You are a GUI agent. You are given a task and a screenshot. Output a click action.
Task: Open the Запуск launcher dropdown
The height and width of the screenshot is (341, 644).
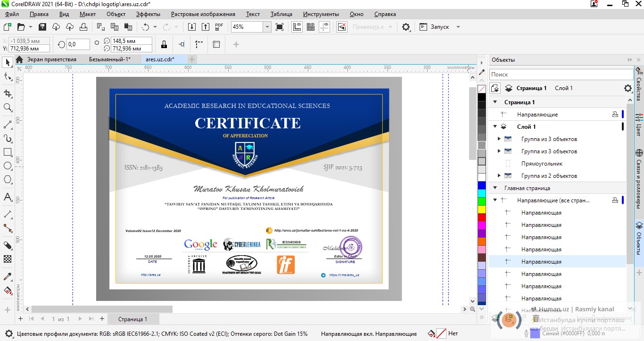coord(458,27)
